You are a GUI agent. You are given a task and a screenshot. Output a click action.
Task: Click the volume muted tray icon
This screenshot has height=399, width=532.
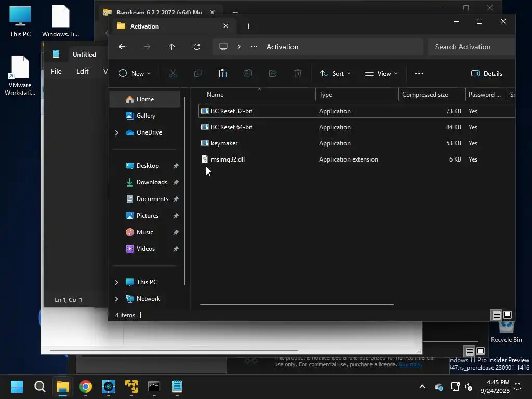pyautogui.click(x=469, y=387)
